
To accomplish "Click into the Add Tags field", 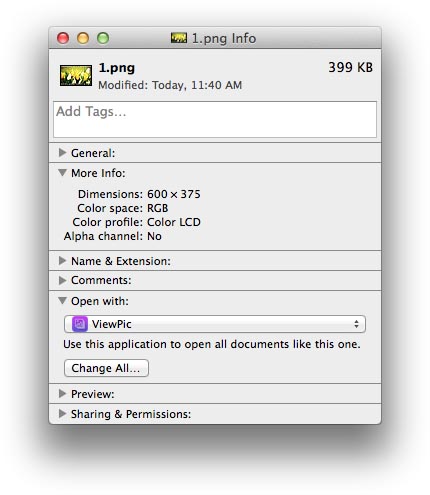I will (215, 119).
